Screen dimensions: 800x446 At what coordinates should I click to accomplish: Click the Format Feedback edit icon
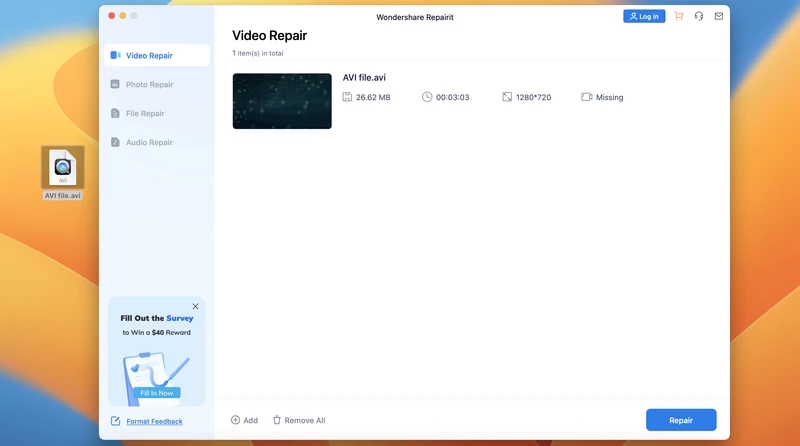click(x=116, y=421)
